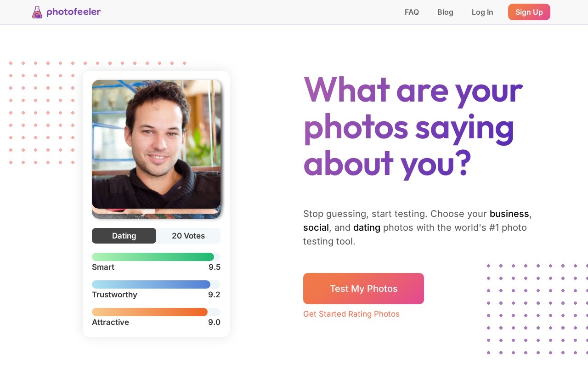The width and height of the screenshot is (588, 392).
Task: Click the Test My Photos button
Action: [x=363, y=289]
